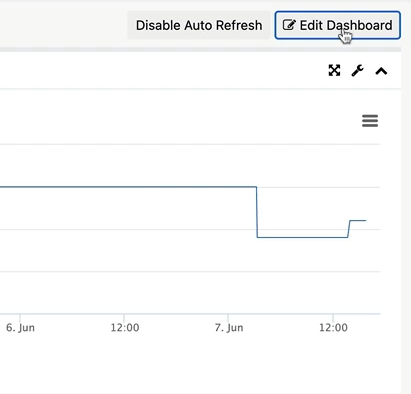Viewport: 411px width, 394px height.
Task: Open the chart hamburger context menu
Action: [x=370, y=121]
